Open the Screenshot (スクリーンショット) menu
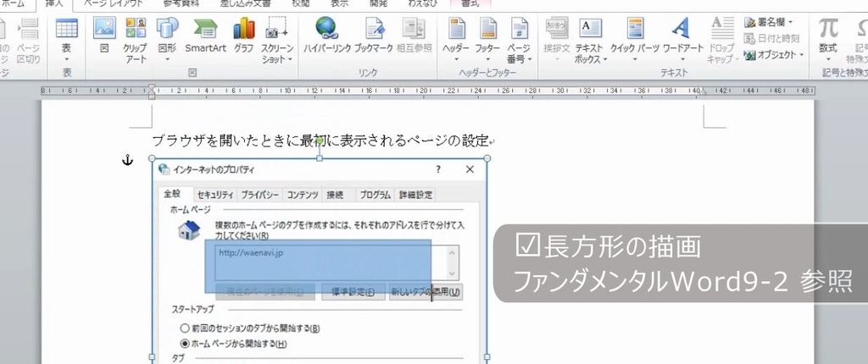Image resolution: width=868 pixels, height=364 pixels. [x=277, y=40]
